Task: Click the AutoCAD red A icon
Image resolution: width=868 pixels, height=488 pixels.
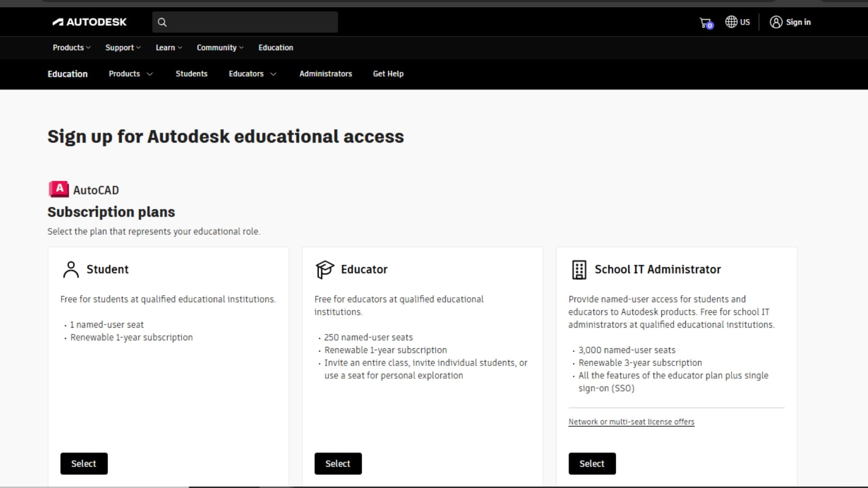Action: (x=59, y=189)
